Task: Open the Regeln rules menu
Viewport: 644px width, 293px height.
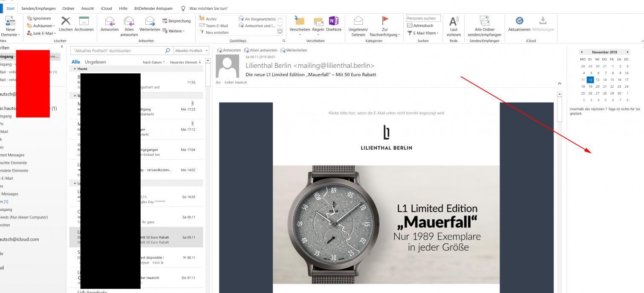Action: (318, 26)
